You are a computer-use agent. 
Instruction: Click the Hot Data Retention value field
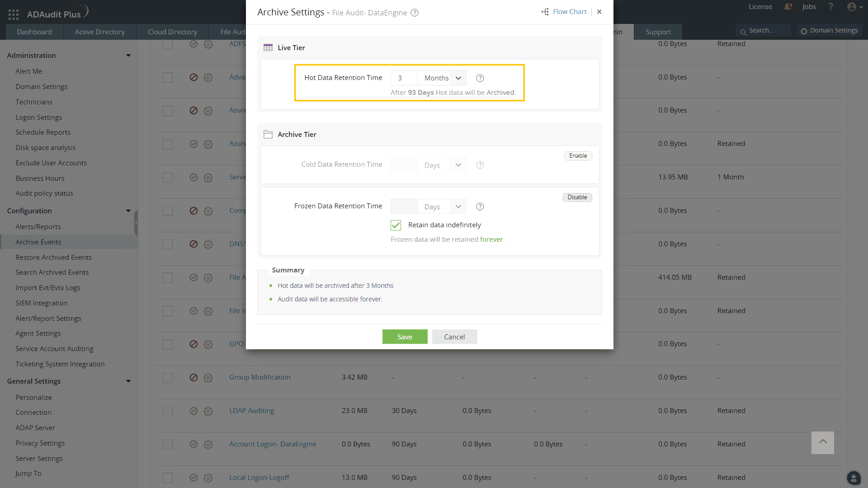404,78
